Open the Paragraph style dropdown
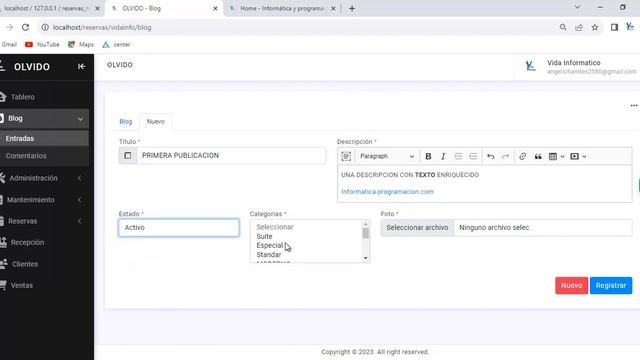 [x=387, y=156]
